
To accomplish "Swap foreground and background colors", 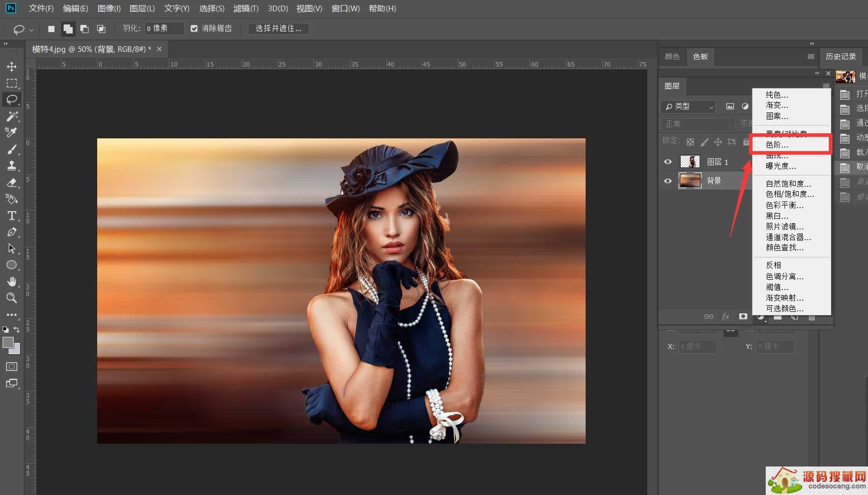I will [17, 329].
